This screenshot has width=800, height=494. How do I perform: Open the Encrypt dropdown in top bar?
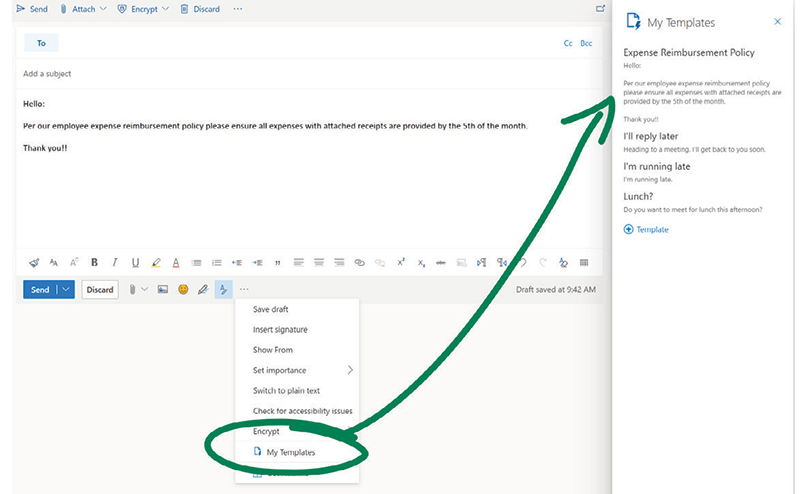tap(165, 9)
